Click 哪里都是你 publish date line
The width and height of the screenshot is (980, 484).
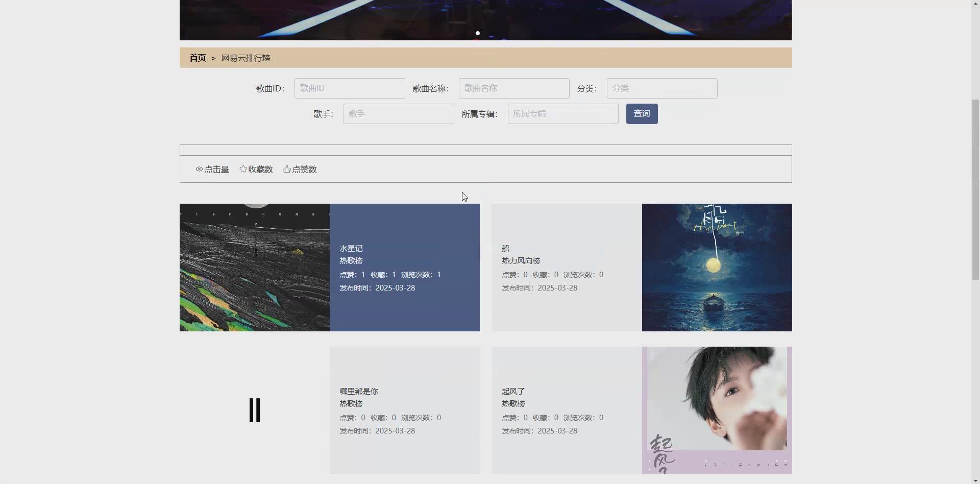pyautogui.click(x=377, y=431)
